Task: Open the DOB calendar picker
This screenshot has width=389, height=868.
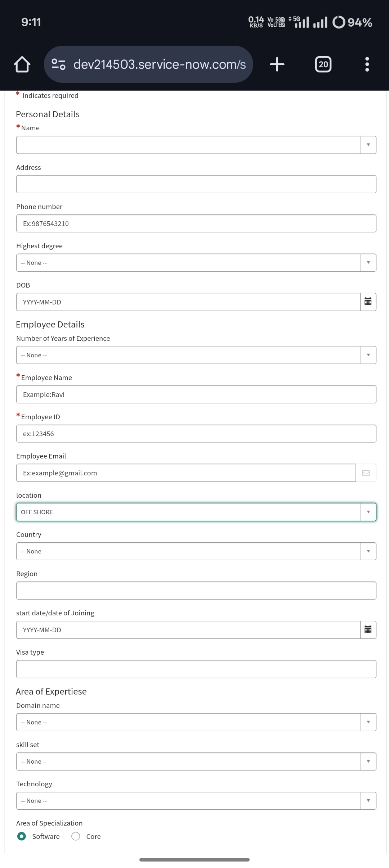Action: pos(368,302)
